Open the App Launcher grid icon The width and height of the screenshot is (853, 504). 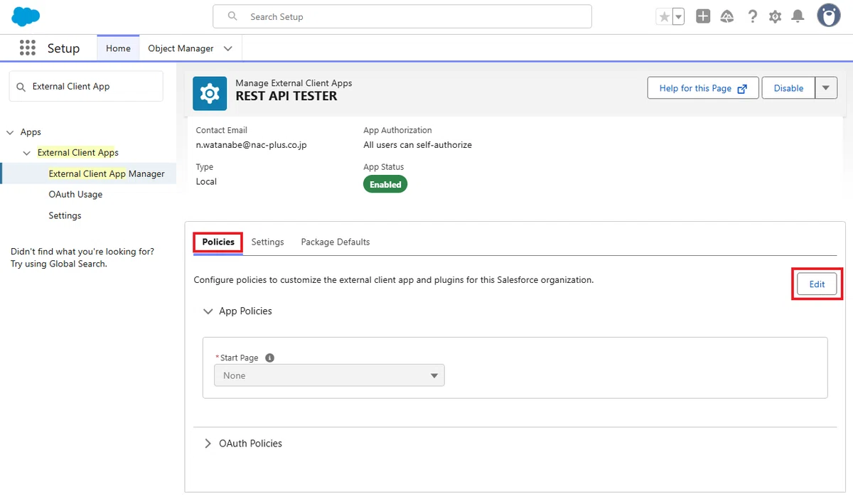[28, 48]
